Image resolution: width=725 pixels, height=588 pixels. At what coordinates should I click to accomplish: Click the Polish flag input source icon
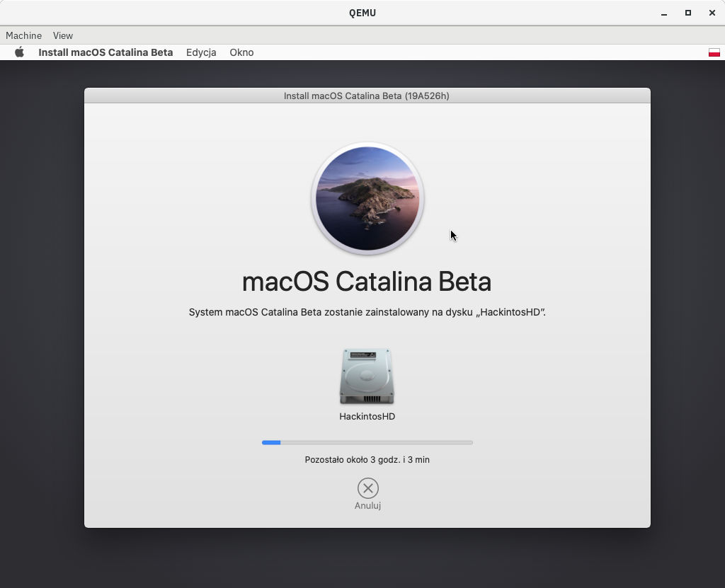714,52
